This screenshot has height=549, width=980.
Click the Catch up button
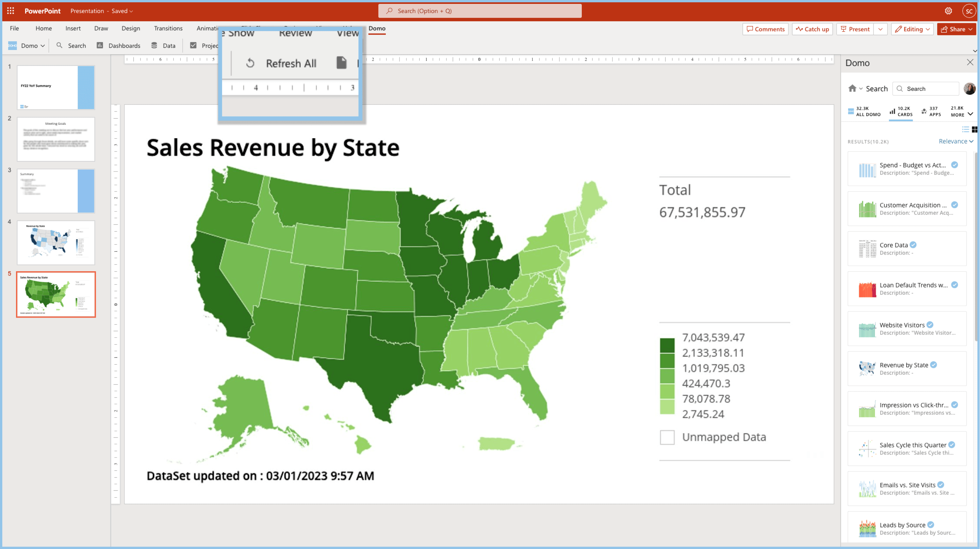[x=812, y=29]
